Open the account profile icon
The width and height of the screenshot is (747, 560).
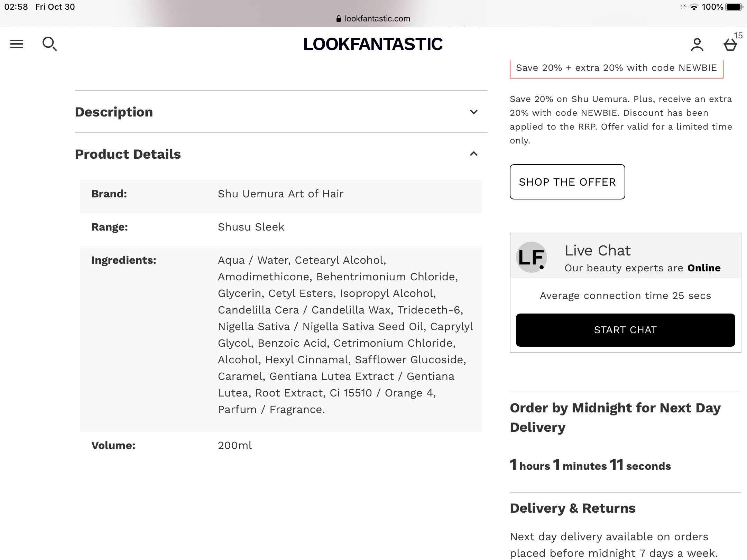pyautogui.click(x=697, y=45)
